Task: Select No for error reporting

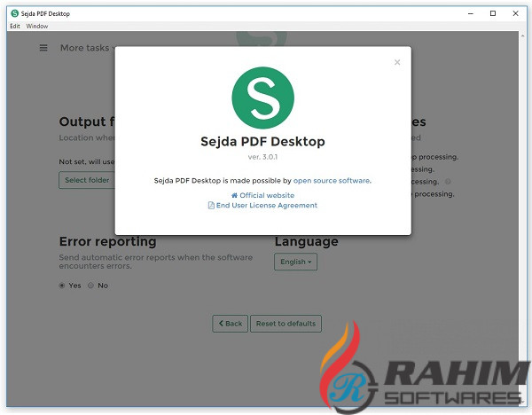Action: [x=90, y=286]
